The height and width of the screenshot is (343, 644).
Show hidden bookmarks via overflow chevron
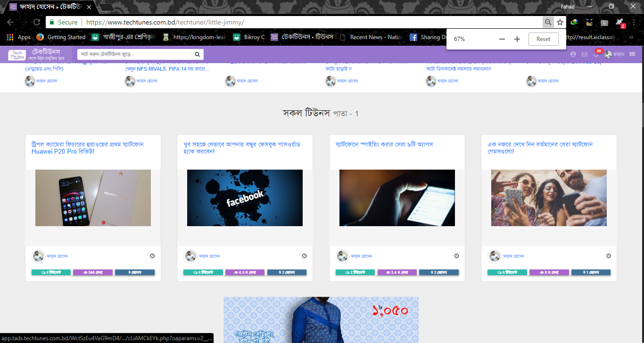(x=631, y=37)
